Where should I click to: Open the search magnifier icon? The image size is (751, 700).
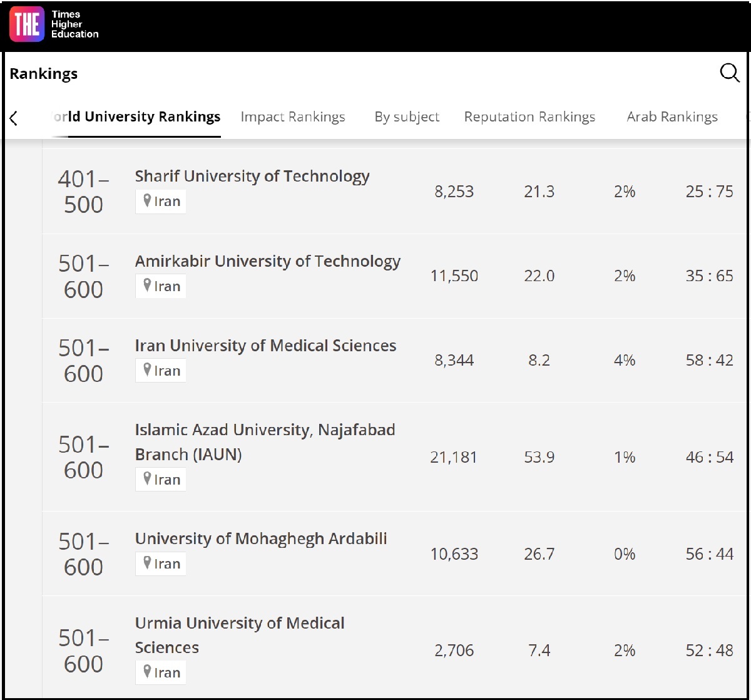pos(729,73)
